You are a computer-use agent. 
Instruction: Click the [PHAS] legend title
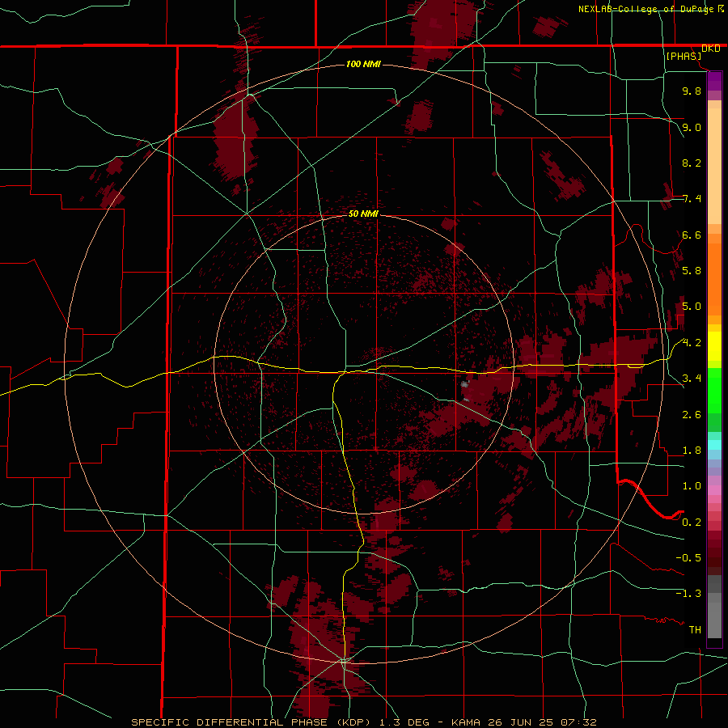pyautogui.click(x=684, y=56)
